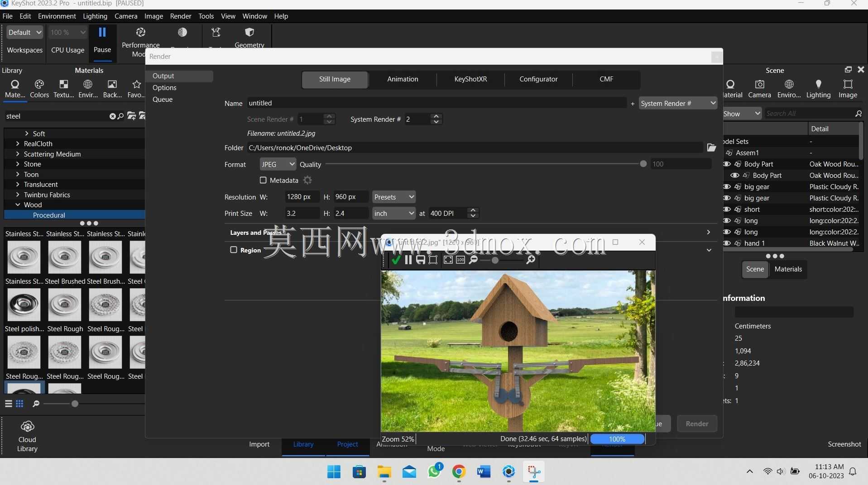The height and width of the screenshot is (485, 868).
Task: Hide the hand 1 part
Action: [727, 243]
